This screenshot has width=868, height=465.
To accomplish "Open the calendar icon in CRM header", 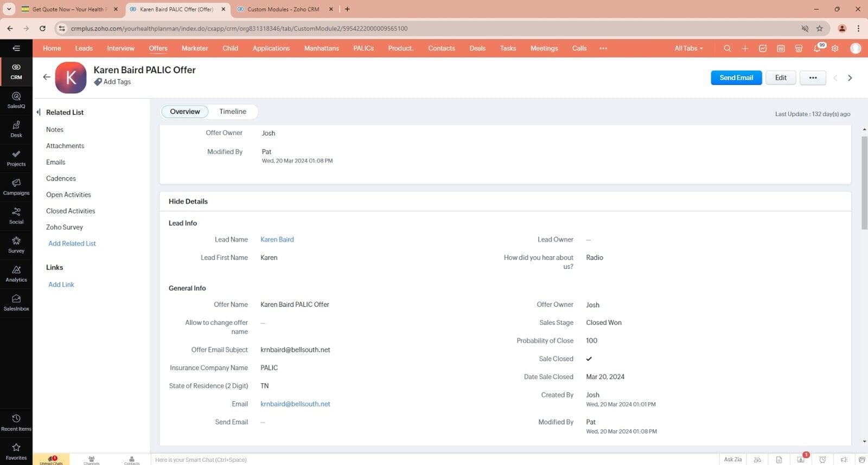I will point(781,48).
